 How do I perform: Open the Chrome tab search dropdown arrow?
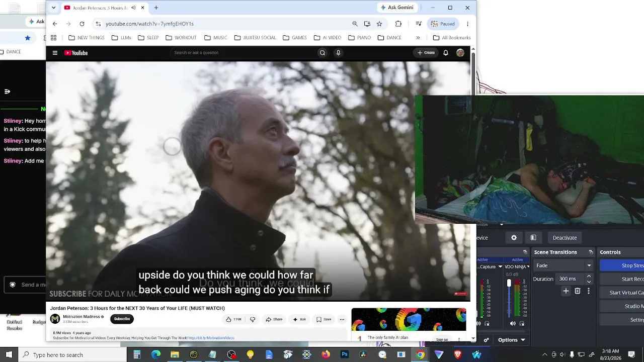54,8
